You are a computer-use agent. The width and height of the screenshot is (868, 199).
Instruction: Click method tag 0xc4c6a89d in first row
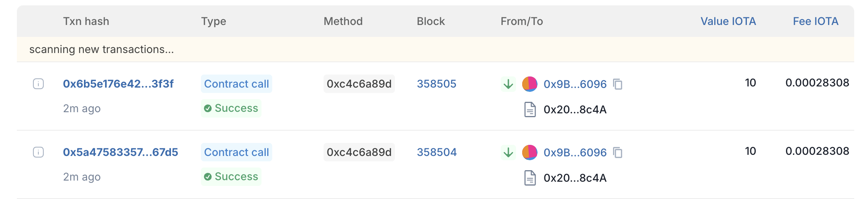point(359,84)
